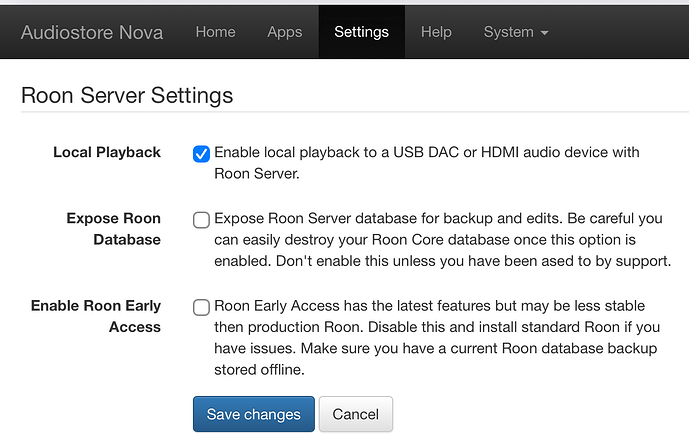689x446 pixels.
Task: Click the caret arrow beside System
Action: coord(544,33)
